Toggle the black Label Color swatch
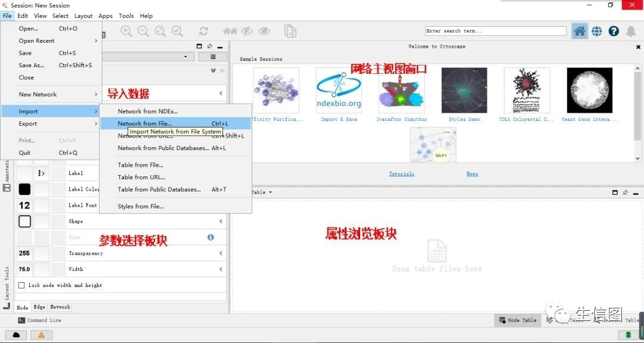Screen dimensions: 644x343 click(24, 189)
